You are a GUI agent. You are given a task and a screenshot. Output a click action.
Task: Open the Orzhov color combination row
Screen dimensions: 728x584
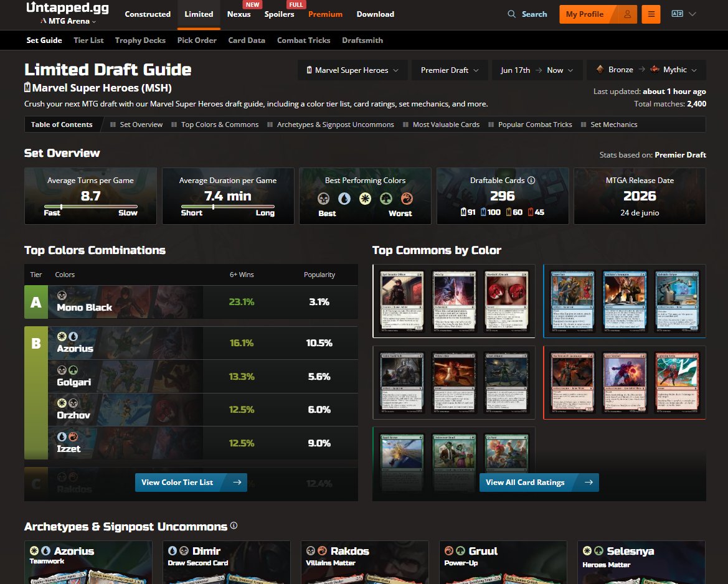point(203,410)
